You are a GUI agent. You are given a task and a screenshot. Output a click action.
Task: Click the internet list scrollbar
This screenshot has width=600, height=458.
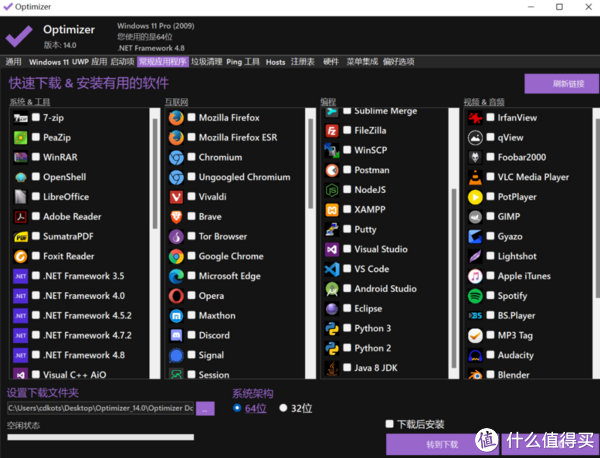point(311,163)
